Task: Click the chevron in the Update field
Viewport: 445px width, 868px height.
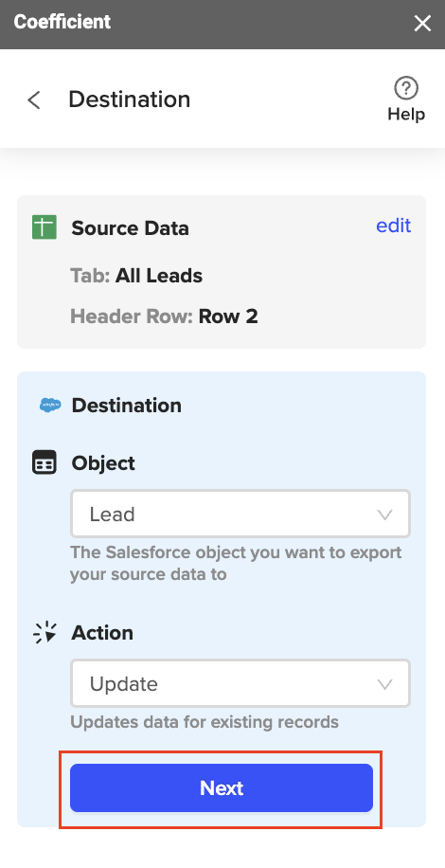Action: 384,684
